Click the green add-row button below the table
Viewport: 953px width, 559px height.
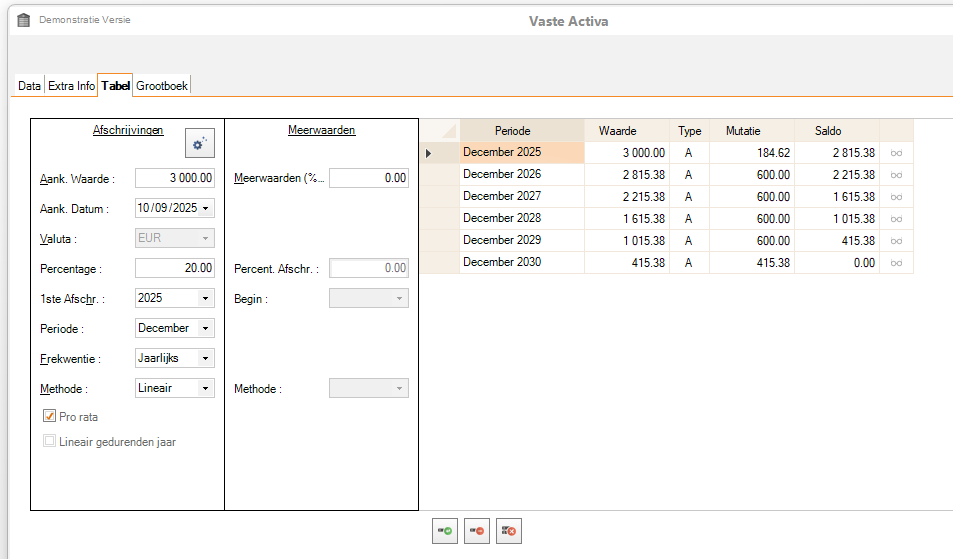point(445,531)
